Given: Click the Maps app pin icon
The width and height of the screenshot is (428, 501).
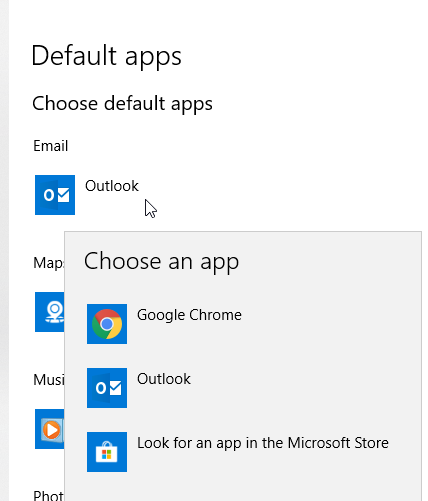Looking at the screenshot, I should click(x=50, y=312).
